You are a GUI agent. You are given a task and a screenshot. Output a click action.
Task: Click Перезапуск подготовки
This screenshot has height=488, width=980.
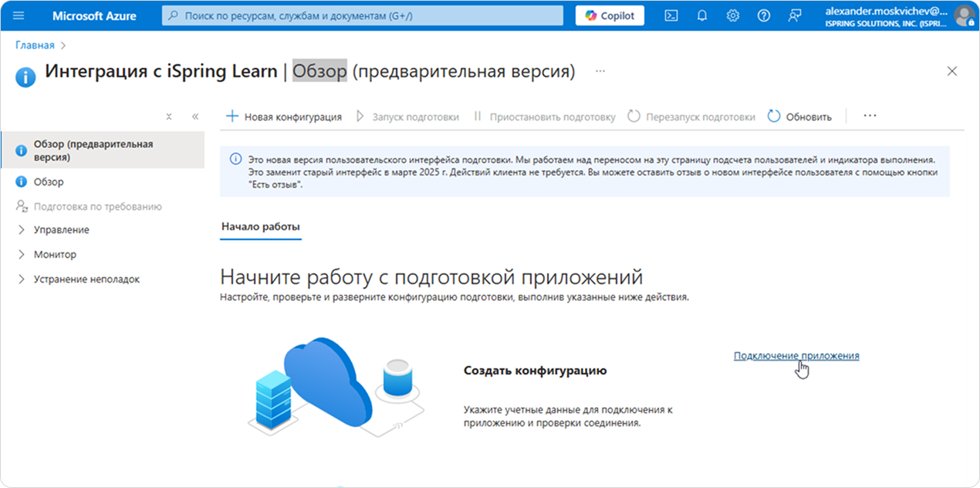pos(691,117)
